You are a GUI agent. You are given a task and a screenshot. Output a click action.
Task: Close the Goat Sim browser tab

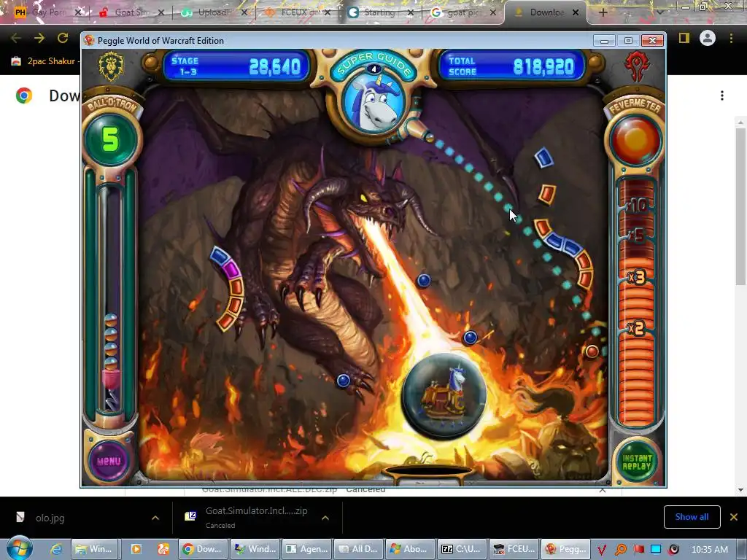click(x=161, y=12)
